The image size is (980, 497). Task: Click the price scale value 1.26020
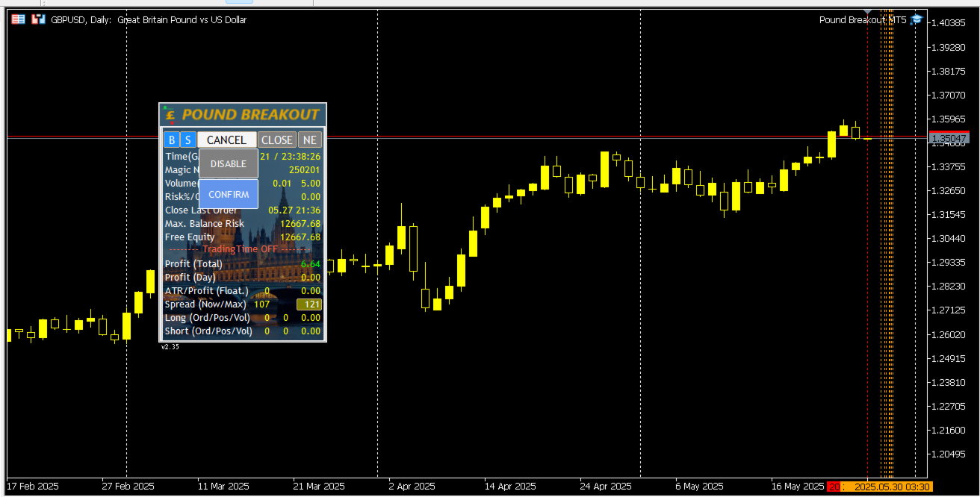tap(949, 334)
